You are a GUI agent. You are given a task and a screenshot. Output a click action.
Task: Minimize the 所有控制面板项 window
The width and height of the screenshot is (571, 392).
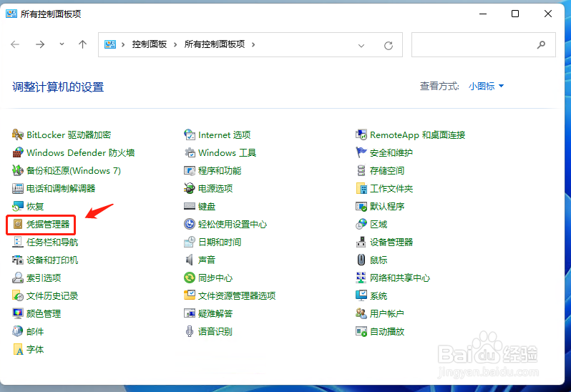[x=483, y=14]
